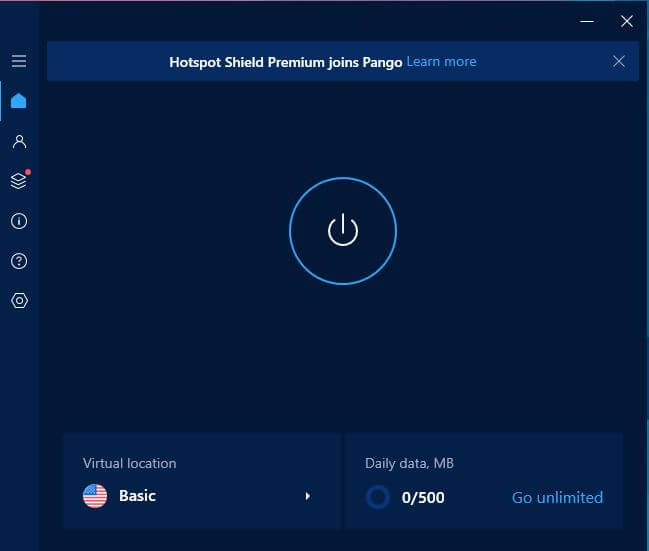Image resolution: width=649 pixels, height=551 pixels.
Task: Click the Virtual location heading text
Action: [x=130, y=463]
